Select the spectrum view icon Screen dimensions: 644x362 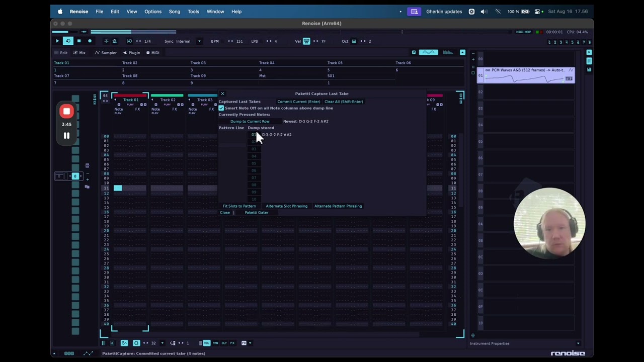[x=448, y=52]
